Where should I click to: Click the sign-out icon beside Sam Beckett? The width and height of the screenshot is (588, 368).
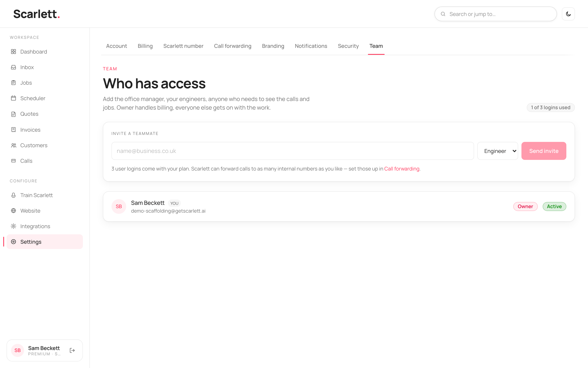(72, 350)
